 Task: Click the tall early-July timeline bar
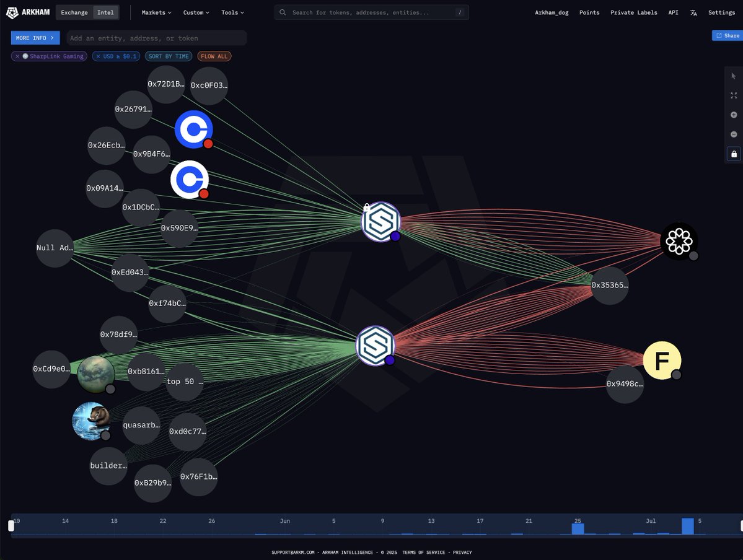pos(688,527)
